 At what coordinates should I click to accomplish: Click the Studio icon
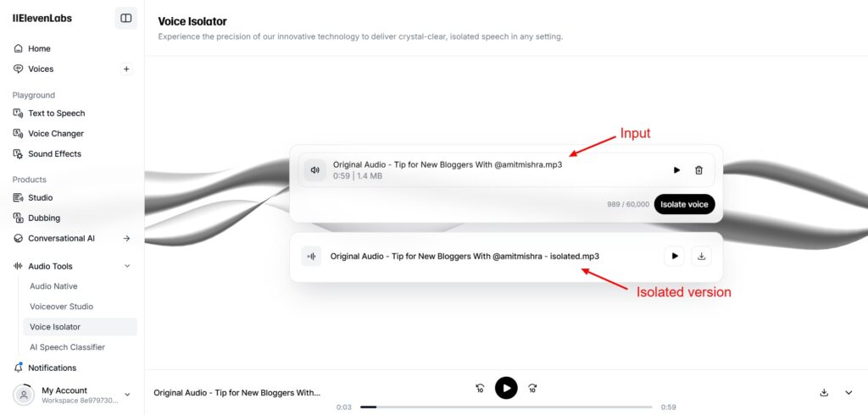pyautogui.click(x=19, y=197)
